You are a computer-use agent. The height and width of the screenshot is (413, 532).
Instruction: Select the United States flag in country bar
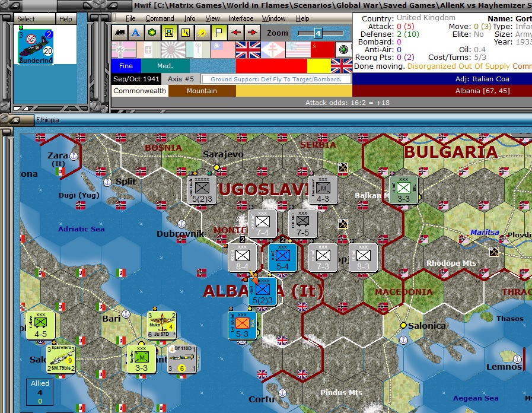(298, 50)
